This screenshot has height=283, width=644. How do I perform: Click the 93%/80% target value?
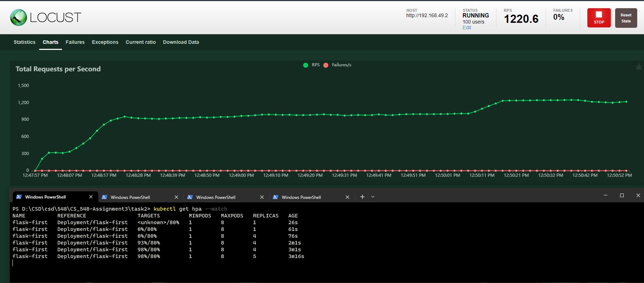pos(149,243)
